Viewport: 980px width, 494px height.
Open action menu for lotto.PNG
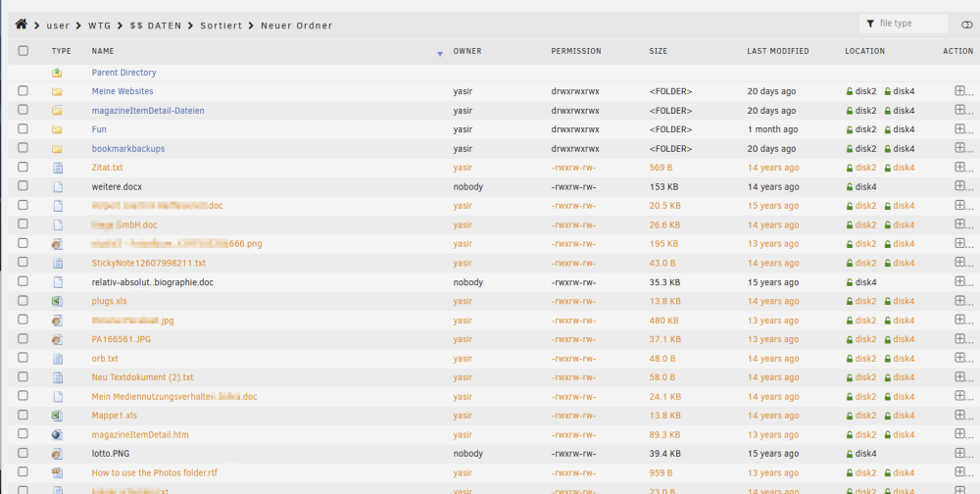(960, 454)
